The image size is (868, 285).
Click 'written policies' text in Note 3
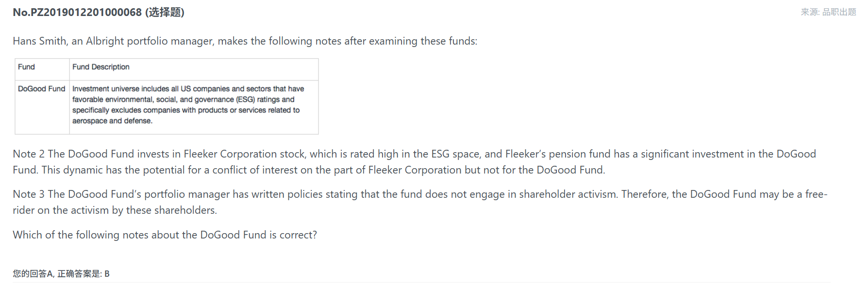click(x=287, y=194)
